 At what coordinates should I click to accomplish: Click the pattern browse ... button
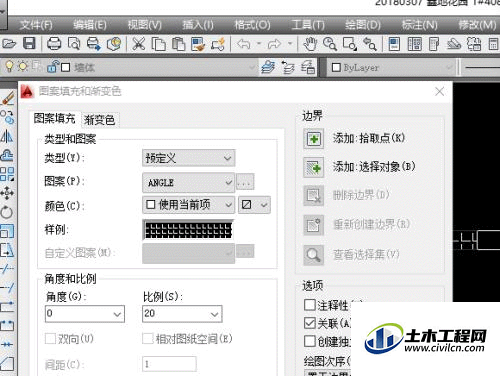click(245, 182)
